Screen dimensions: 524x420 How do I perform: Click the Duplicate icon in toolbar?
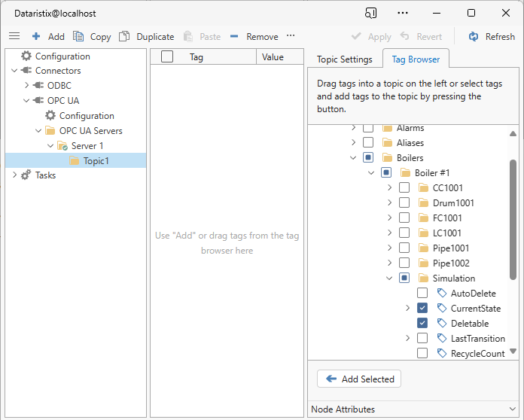[124, 36]
